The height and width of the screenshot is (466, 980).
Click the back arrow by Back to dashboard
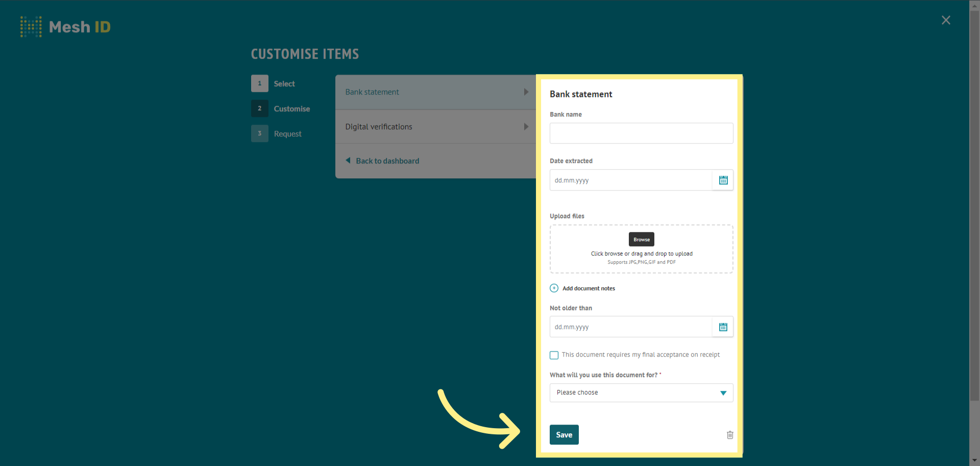click(348, 160)
